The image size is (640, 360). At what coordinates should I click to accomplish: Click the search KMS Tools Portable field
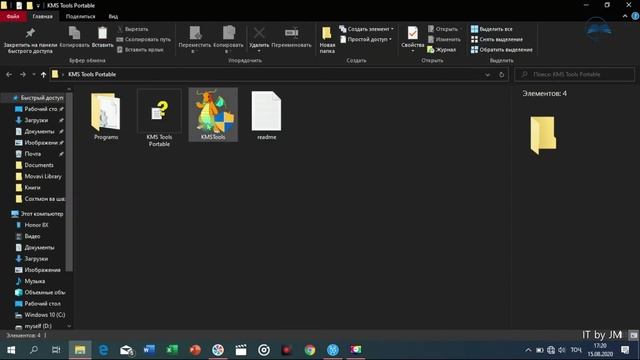click(574, 74)
